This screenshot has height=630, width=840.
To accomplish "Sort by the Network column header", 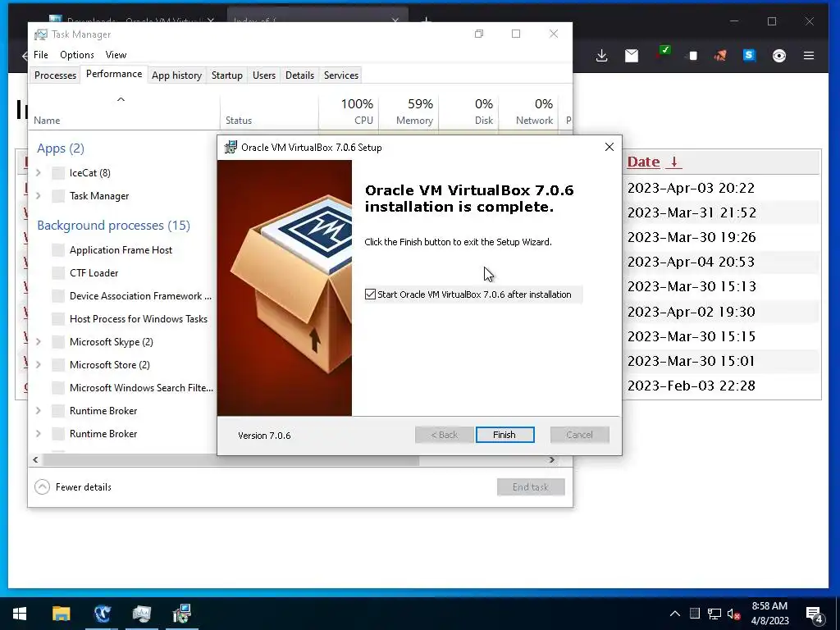I will pos(529,112).
